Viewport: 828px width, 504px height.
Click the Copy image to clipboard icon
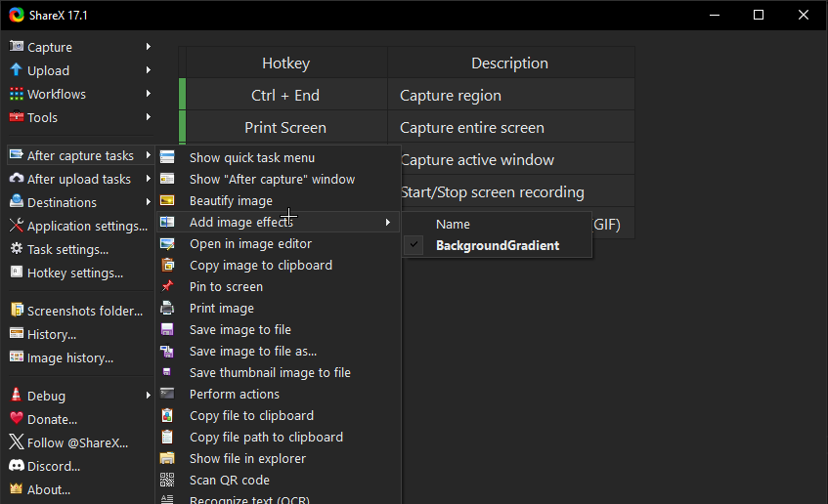[167, 265]
